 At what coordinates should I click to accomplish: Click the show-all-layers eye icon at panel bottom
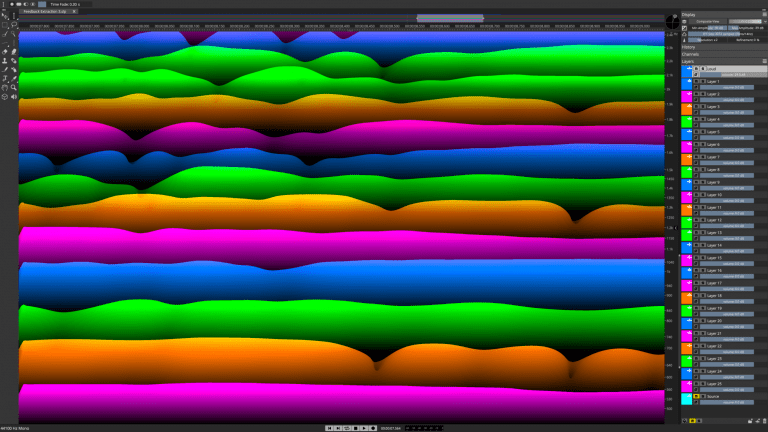coord(685,421)
